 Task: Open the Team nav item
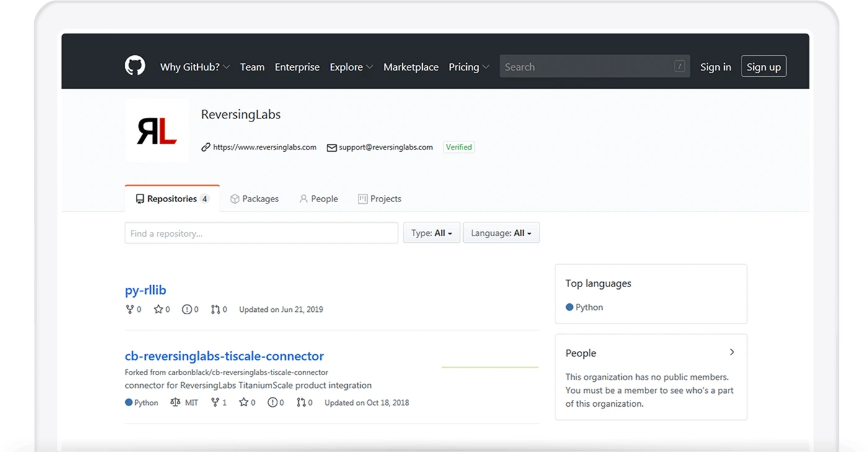[252, 67]
